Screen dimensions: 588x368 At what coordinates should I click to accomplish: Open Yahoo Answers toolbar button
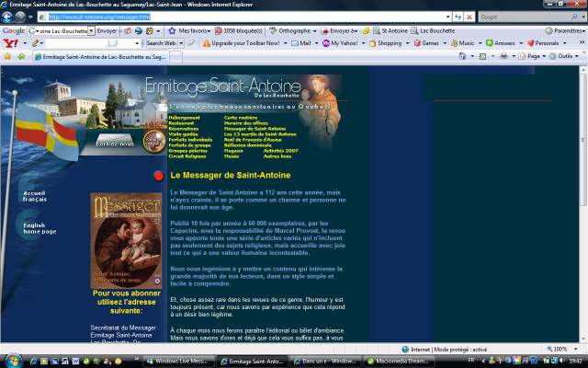(500, 43)
